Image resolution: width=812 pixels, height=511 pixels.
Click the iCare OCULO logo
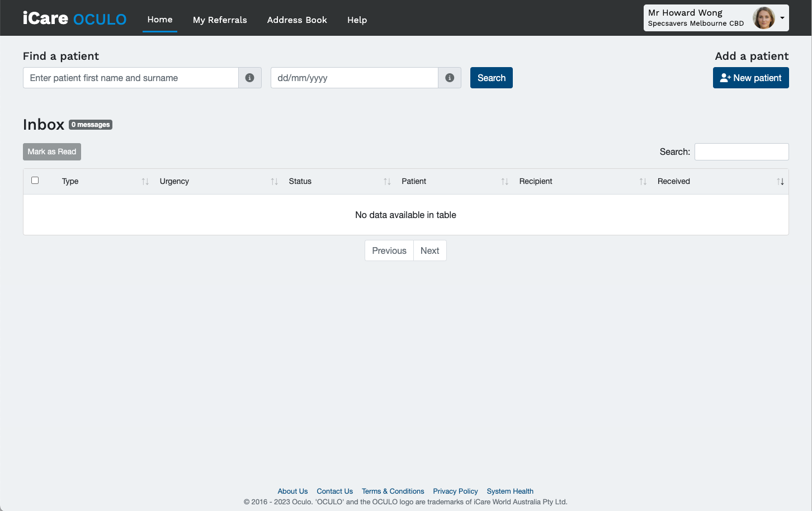[x=74, y=18]
